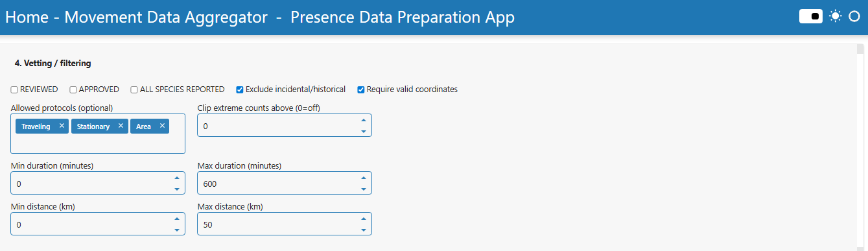Viewport: 868px width, 251px height.
Task: Click the circle icon in header
Action: click(x=854, y=16)
